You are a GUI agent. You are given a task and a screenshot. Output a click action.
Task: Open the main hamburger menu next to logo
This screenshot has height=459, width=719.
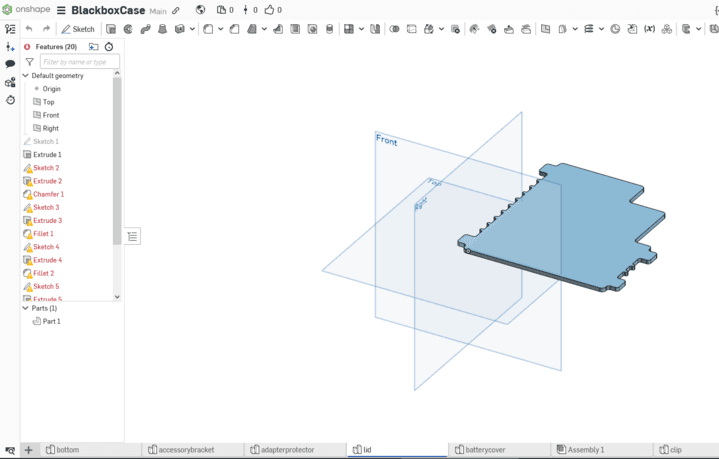click(61, 10)
